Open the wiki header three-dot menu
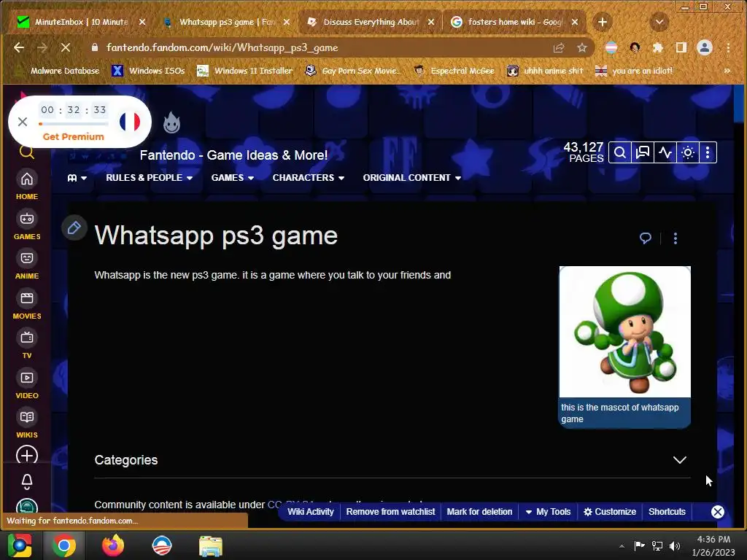Image resolution: width=747 pixels, height=560 pixels. pyautogui.click(x=708, y=153)
